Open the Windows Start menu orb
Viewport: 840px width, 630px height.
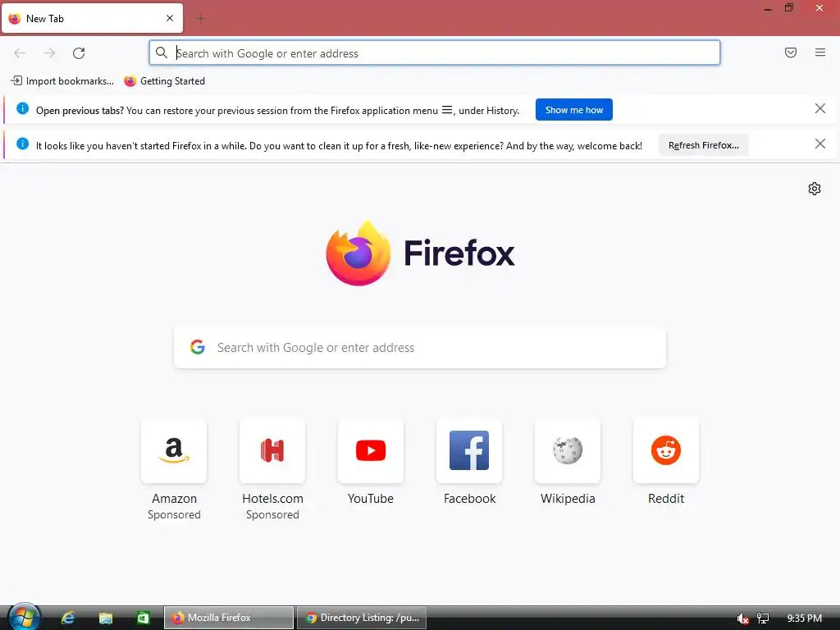coord(23,617)
